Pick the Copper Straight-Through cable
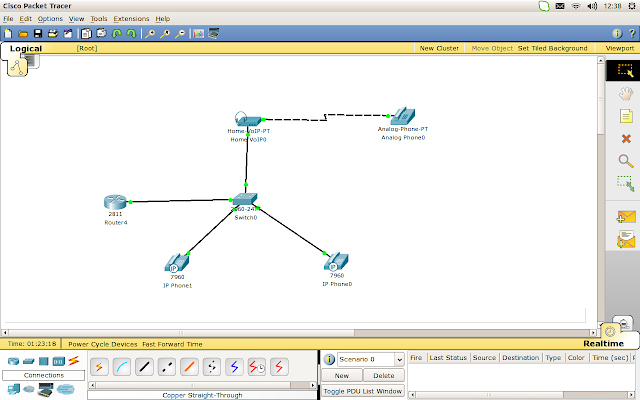This screenshot has height=400, width=640. pyautogui.click(x=144, y=367)
